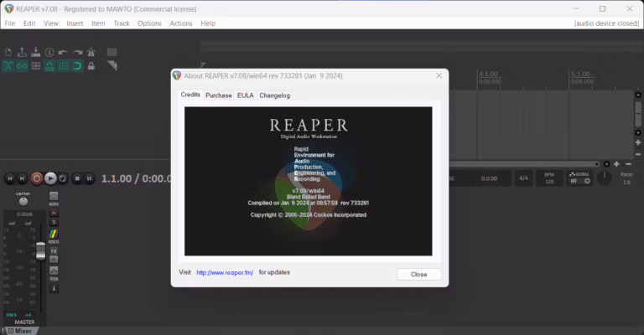Toggle the metronome in the toolbar
This screenshot has width=644, height=335.
[x=91, y=52]
